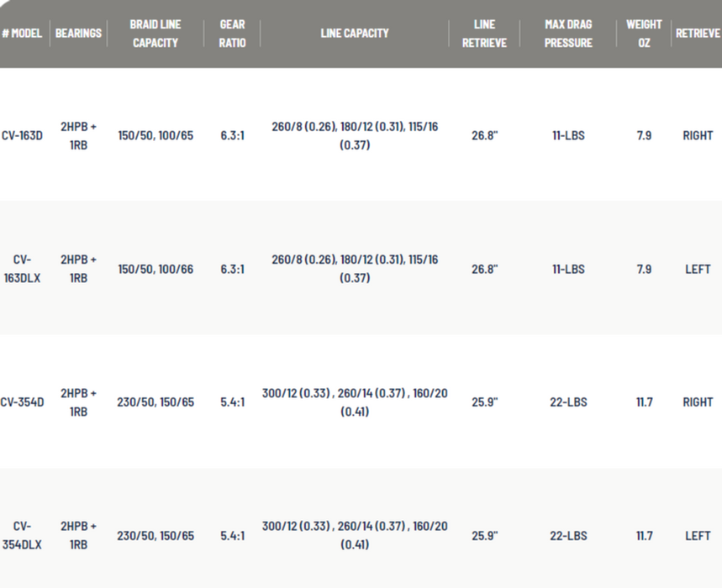
Task: Select the MAX DRAG PRESSURE header
Action: (568, 34)
